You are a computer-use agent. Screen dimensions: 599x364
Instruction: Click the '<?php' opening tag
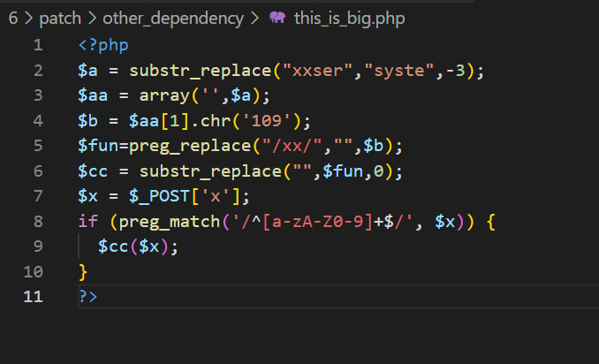click(x=103, y=45)
